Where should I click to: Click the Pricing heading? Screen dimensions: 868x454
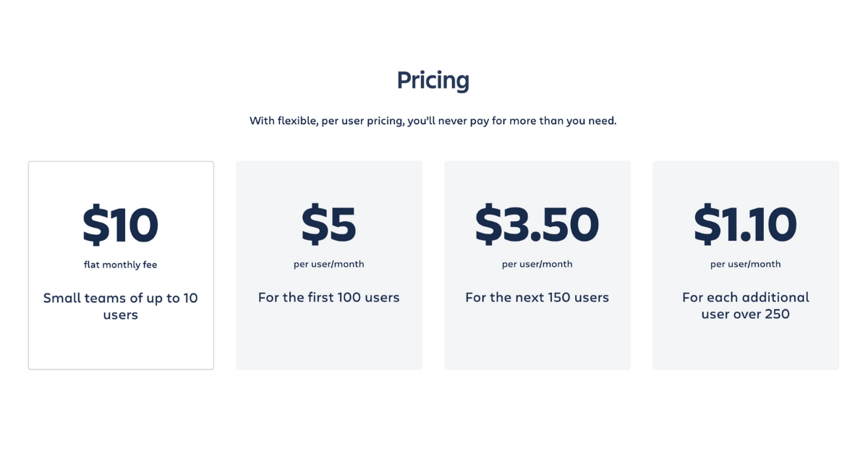[x=433, y=80]
